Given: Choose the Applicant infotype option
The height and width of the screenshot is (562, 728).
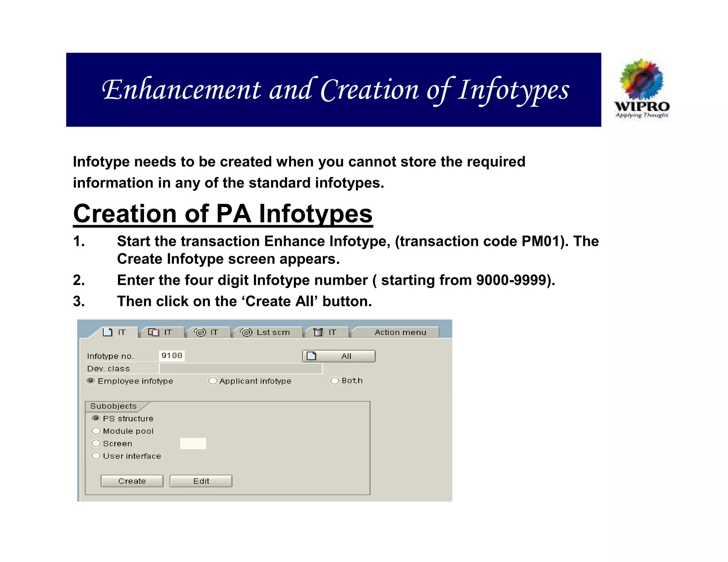Looking at the screenshot, I should coord(213,381).
